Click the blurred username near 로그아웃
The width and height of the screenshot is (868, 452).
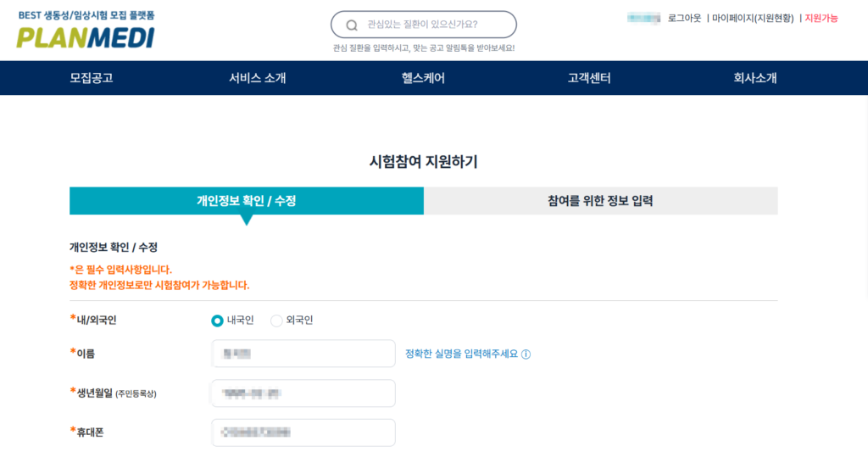[644, 19]
